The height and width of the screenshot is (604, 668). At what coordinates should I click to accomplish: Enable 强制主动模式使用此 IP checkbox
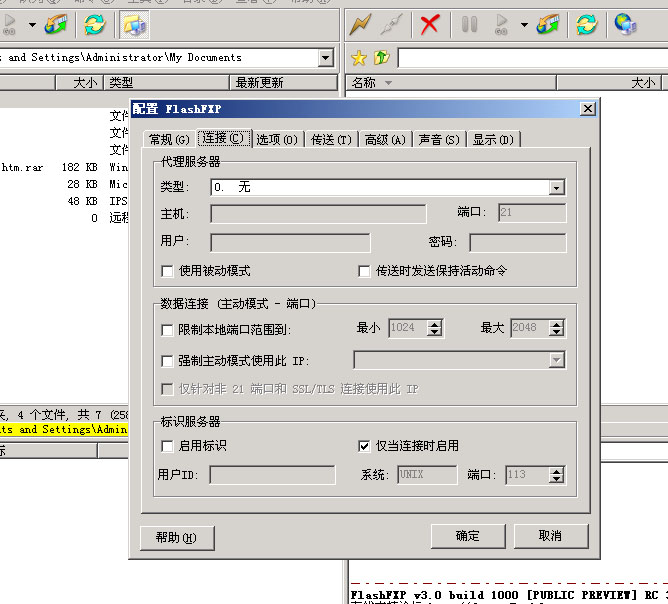point(167,361)
